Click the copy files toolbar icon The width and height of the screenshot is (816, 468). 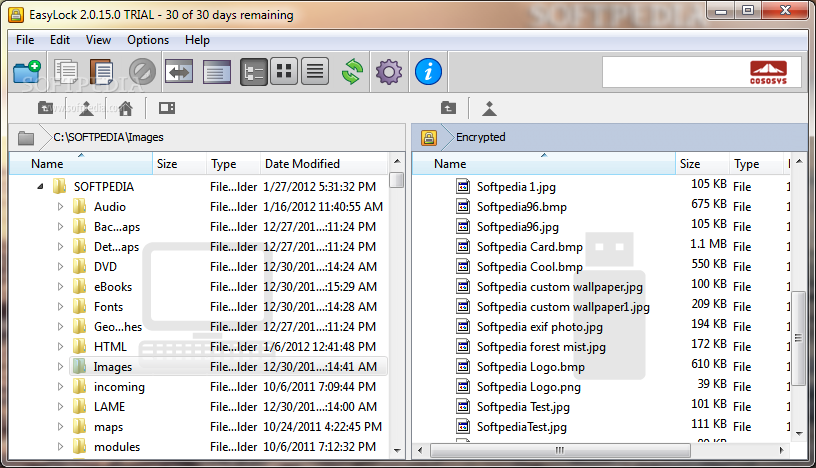(66, 72)
